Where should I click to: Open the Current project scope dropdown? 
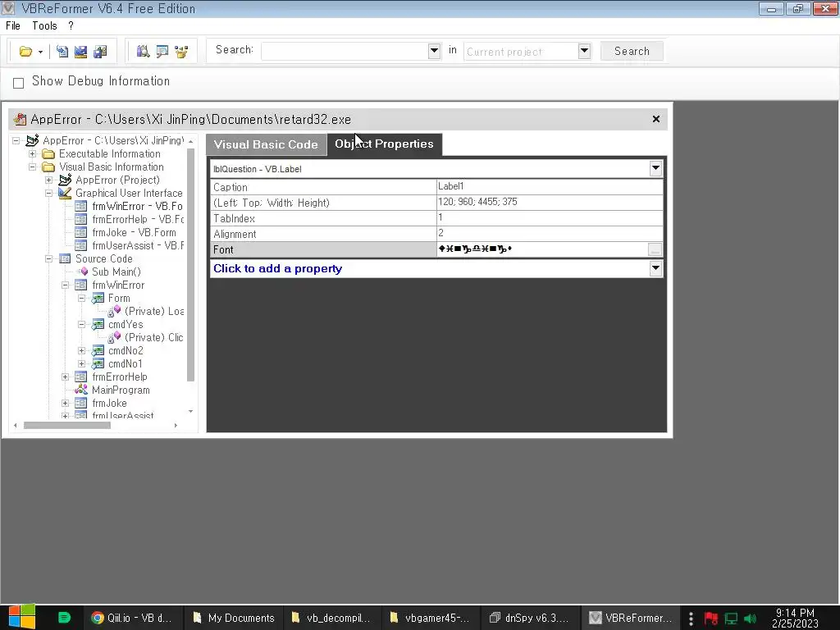(x=584, y=52)
